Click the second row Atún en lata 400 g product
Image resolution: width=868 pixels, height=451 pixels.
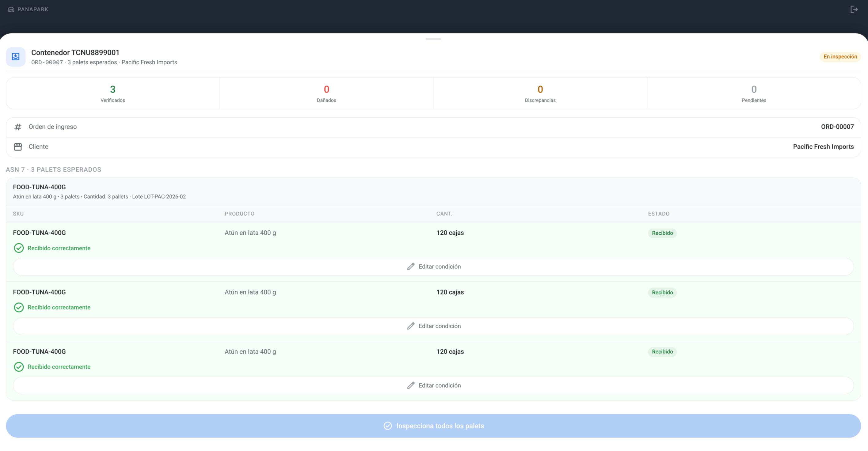[x=250, y=292]
